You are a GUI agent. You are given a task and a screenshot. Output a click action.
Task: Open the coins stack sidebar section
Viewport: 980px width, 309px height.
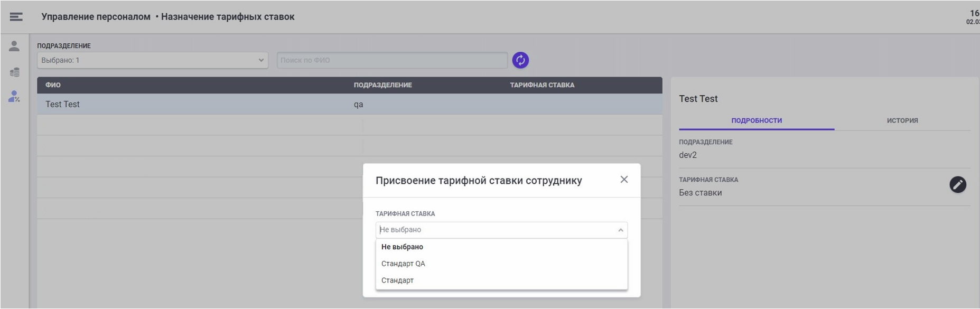point(14,72)
